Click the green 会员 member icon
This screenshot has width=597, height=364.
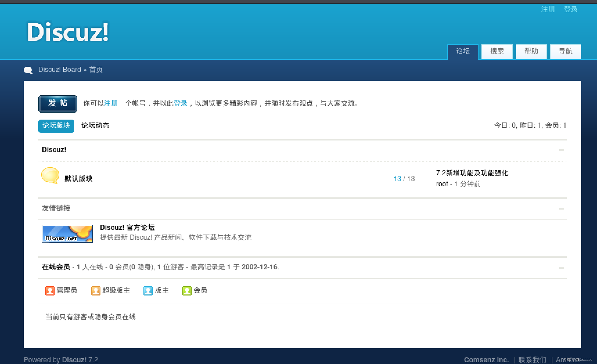click(187, 291)
